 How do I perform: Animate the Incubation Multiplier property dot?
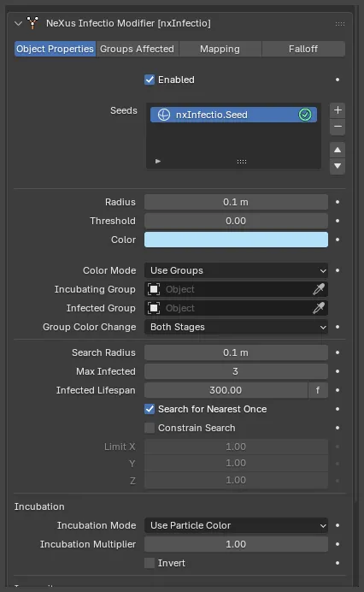point(338,544)
